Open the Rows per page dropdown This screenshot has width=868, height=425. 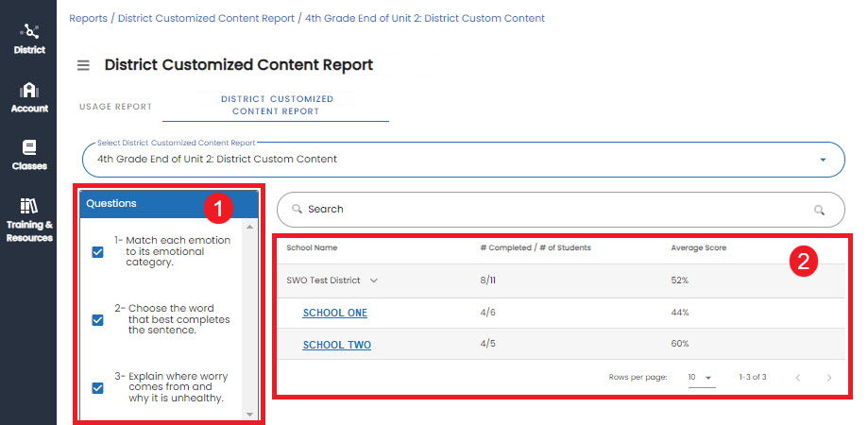(702, 378)
